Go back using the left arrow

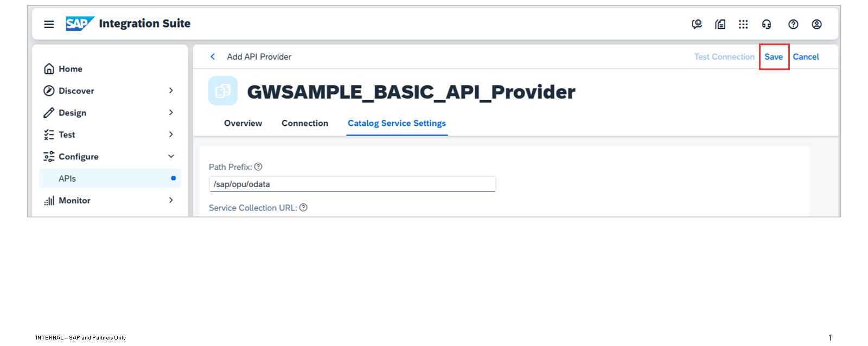coord(213,56)
